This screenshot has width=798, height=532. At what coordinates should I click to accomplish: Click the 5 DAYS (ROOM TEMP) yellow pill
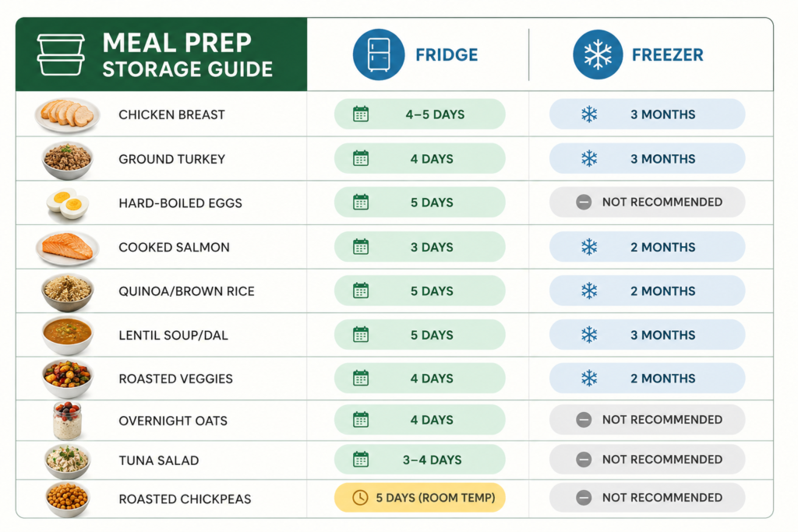420,498
